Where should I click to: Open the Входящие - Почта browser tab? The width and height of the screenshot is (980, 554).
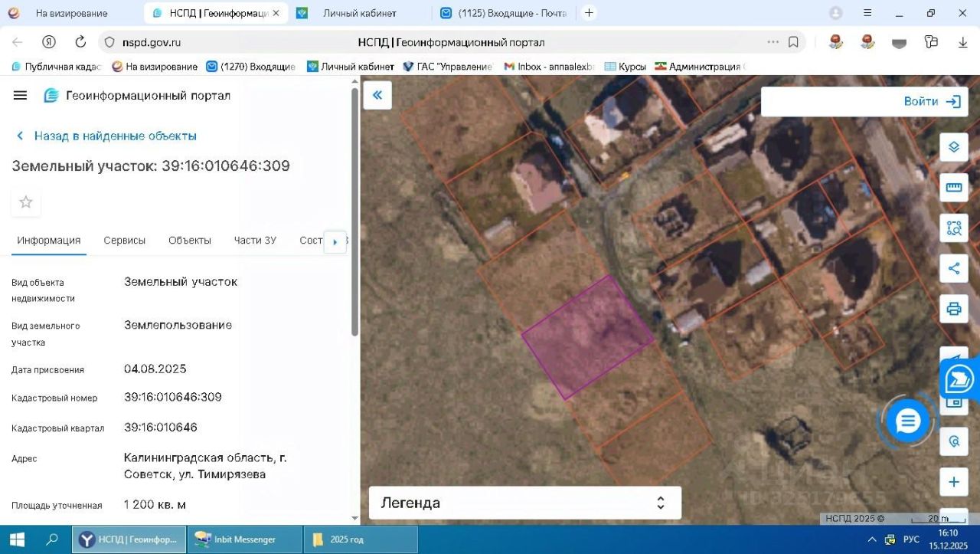[x=503, y=13]
